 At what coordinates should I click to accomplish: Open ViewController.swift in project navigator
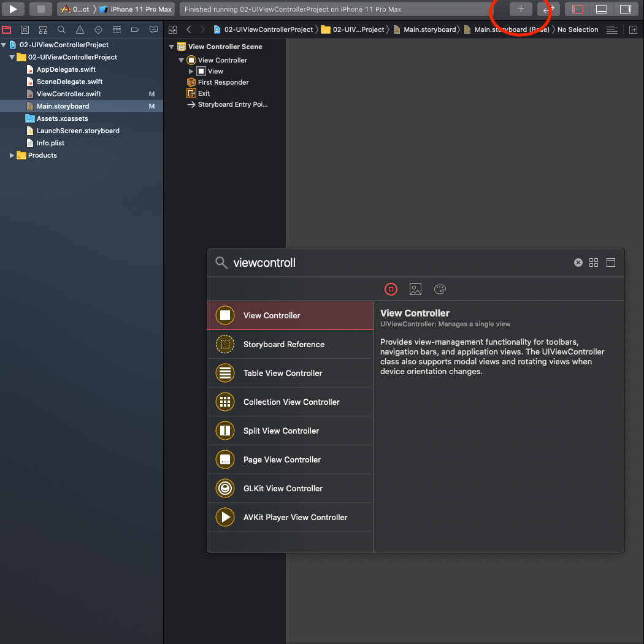69,94
